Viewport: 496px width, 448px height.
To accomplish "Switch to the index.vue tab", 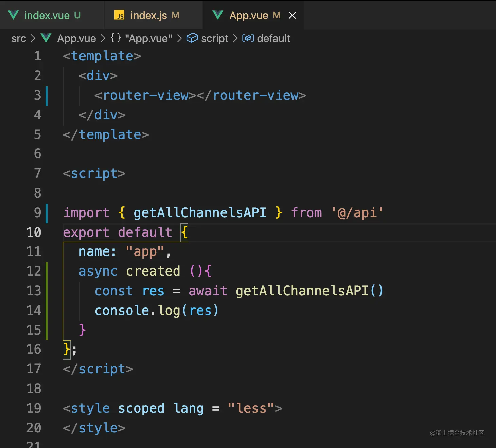I will [52, 15].
